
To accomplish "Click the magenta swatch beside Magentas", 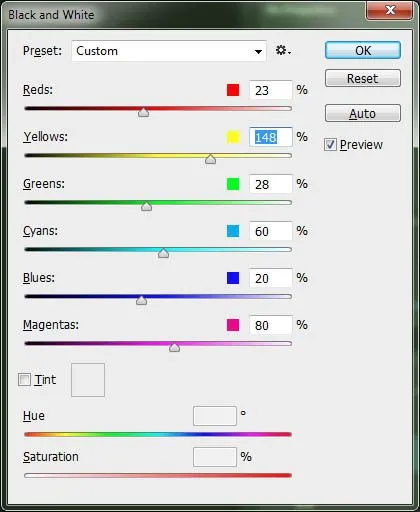I will (x=233, y=325).
